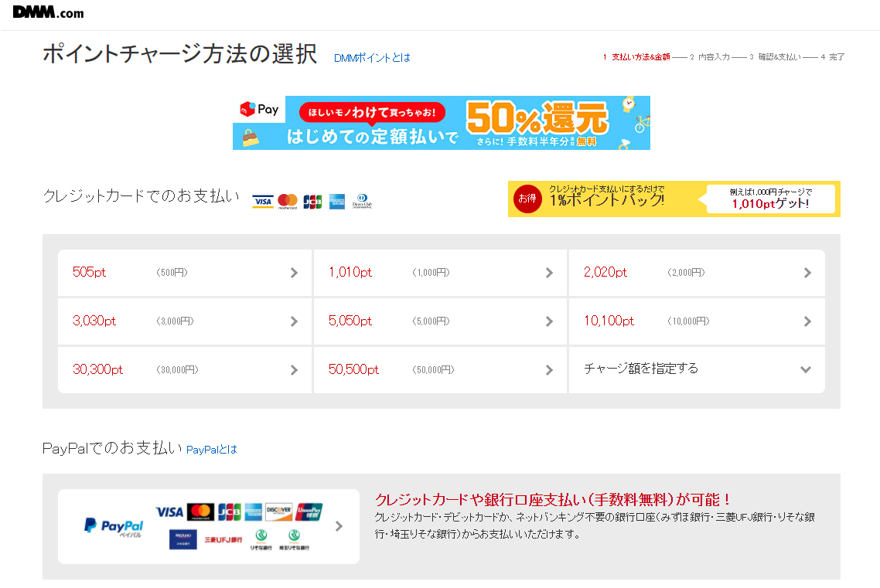Click the Visa logo inside PayPal box
This screenshot has width=880, height=588.
point(169,512)
